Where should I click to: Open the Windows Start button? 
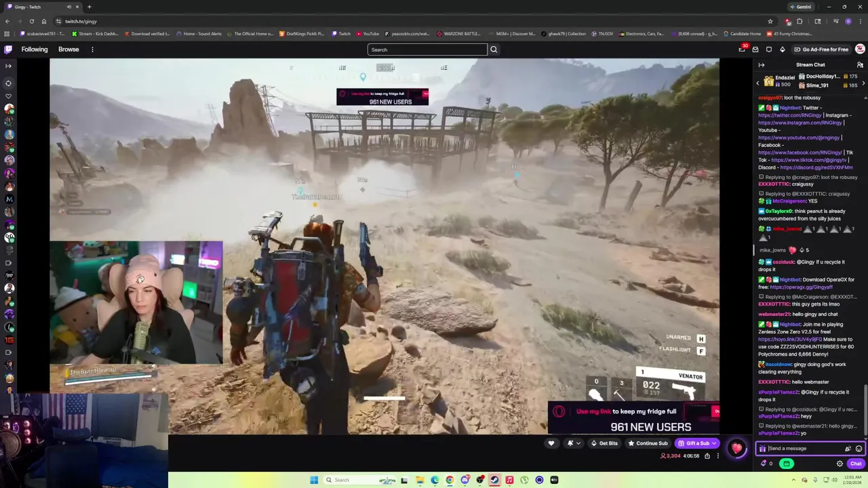[x=314, y=480]
